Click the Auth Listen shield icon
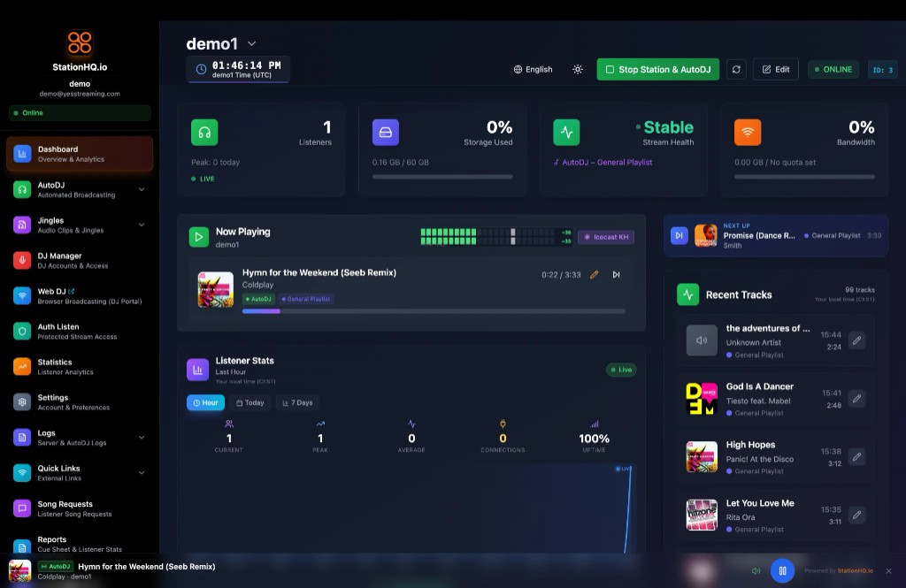Image resolution: width=906 pixels, height=588 pixels. pos(22,331)
